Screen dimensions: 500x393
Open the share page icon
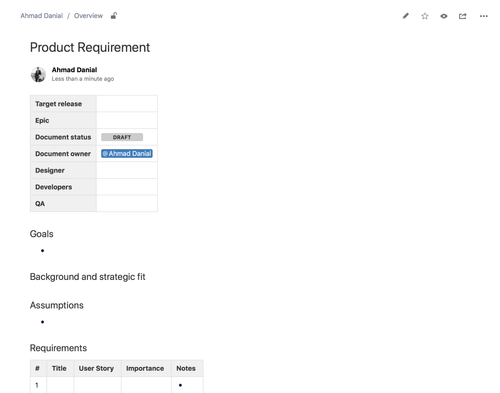point(463,16)
